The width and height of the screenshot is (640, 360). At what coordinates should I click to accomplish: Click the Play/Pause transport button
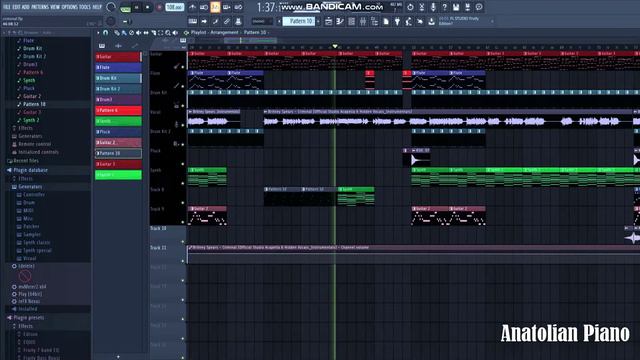(137, 7)
